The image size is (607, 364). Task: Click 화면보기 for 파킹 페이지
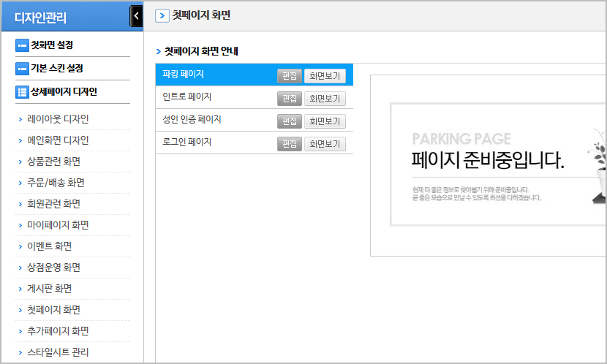(x=325, y=76)
